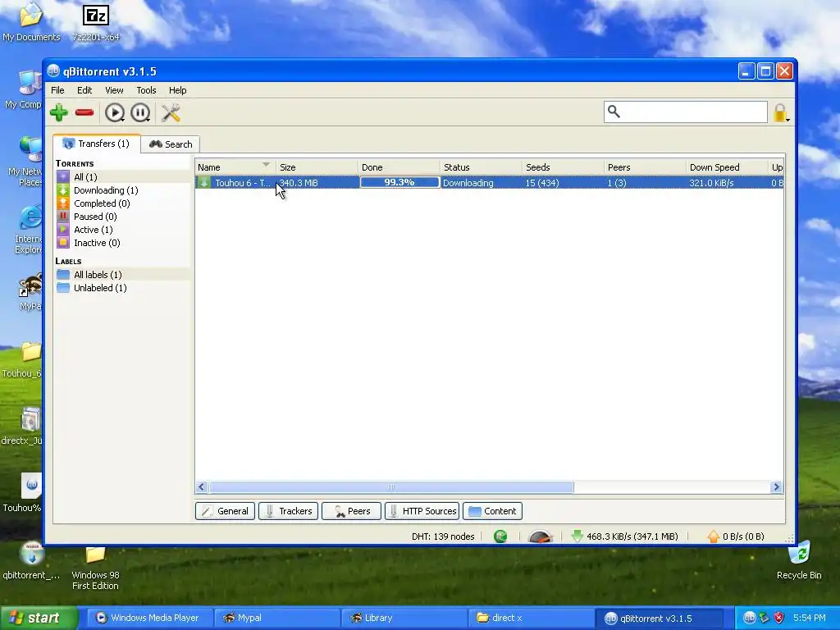Click the red security shield tray icon

tap(779, 618)
